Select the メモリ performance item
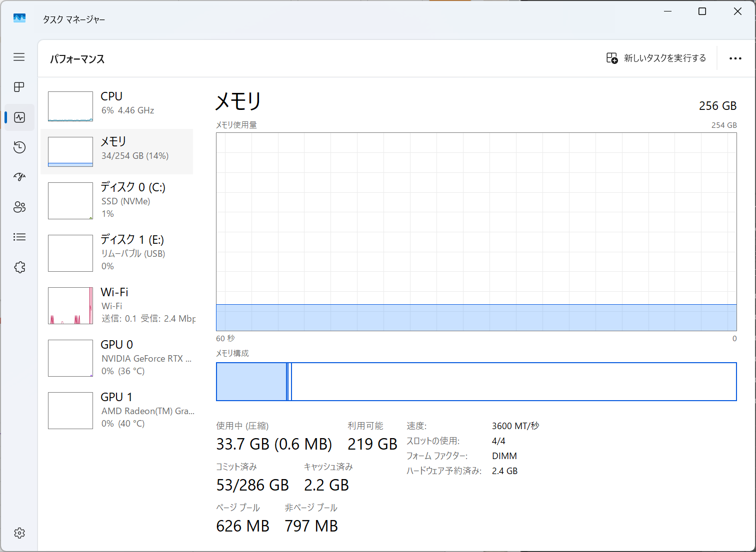This screenshot has height=552, width=756. click(116, 151)
